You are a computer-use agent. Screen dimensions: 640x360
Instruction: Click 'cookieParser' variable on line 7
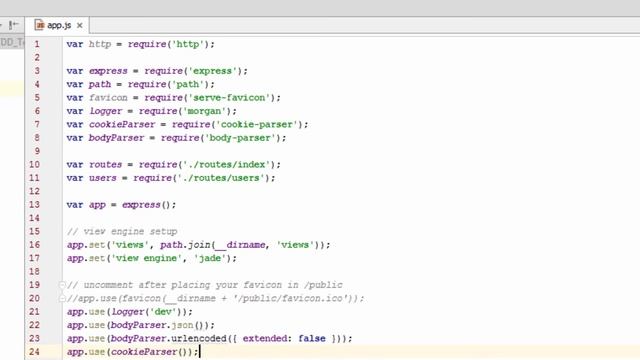[x=122, y=124]
